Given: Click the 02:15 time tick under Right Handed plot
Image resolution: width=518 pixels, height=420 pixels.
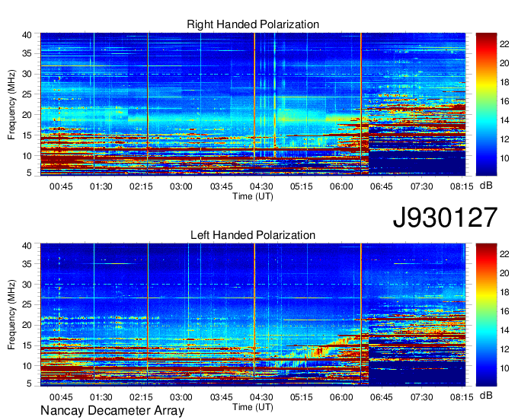Looking at the screenshot, I should 141,186.
